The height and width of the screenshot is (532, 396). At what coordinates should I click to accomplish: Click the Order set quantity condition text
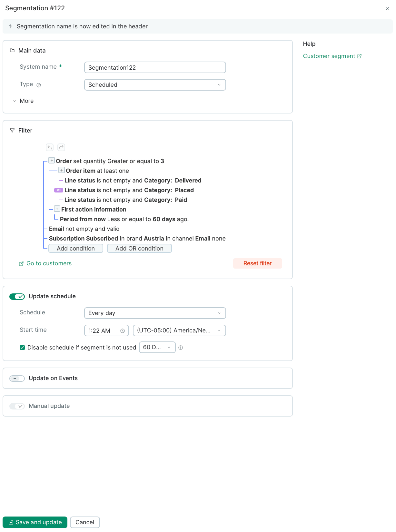pyautogui.click(x=110, y=161)
